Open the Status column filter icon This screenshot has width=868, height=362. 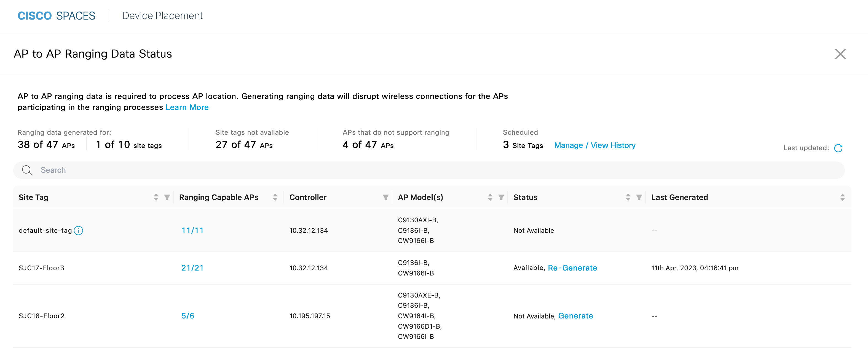click(x=639, y=197)
